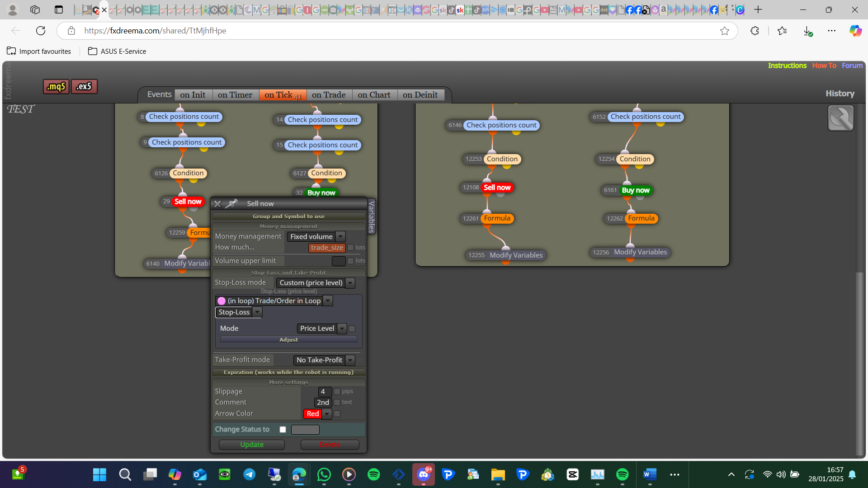Click the Adjust bar under Mode
The height and width of the screenshot is (488, 868).
coord(289,340)
